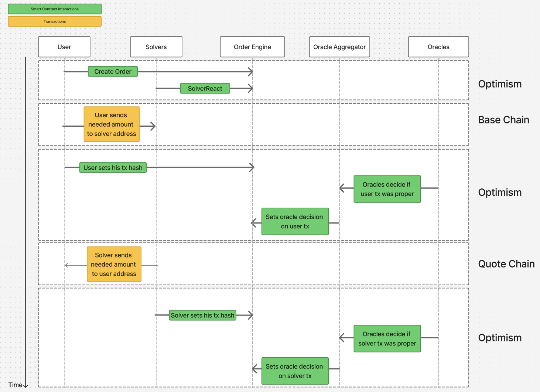The image size is (540, 392).
Task: Click the 'Base Chain' section label
Action: point(503,120)
